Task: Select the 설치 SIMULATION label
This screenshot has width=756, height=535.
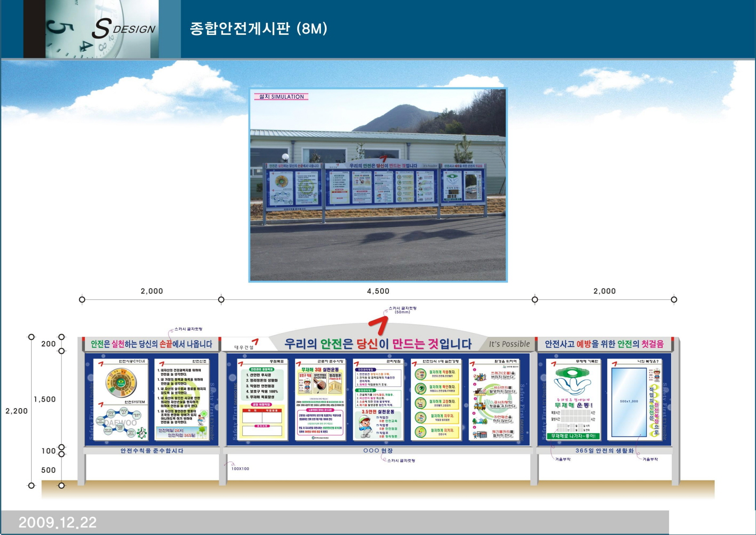Action: [x=281, y=97]
